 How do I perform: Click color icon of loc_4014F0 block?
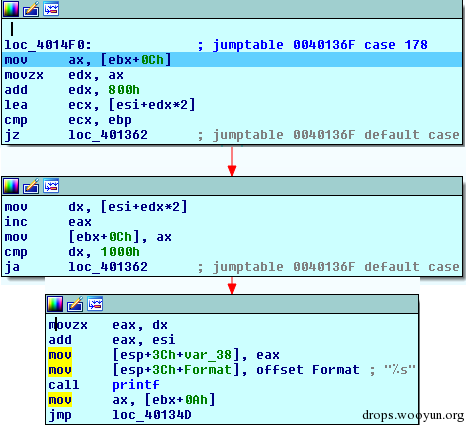(11, 9)
